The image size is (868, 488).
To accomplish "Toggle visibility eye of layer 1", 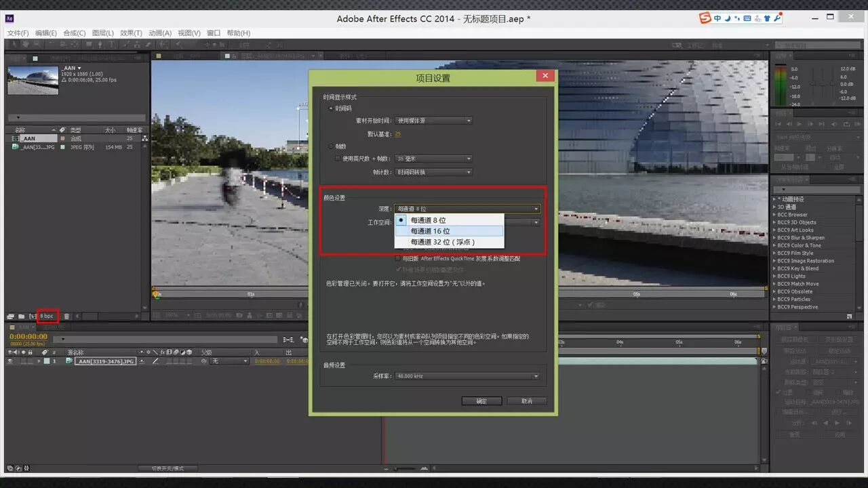I will [x=10, y=361].
